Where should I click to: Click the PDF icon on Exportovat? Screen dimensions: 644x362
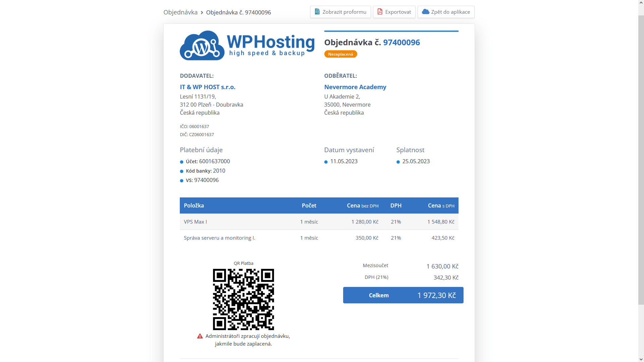pyautogui.click(x=380, y=12)
